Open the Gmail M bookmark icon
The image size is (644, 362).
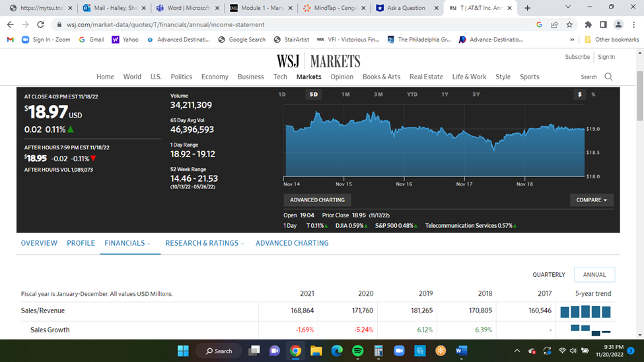pyautogui.click(x=11, y=40)
